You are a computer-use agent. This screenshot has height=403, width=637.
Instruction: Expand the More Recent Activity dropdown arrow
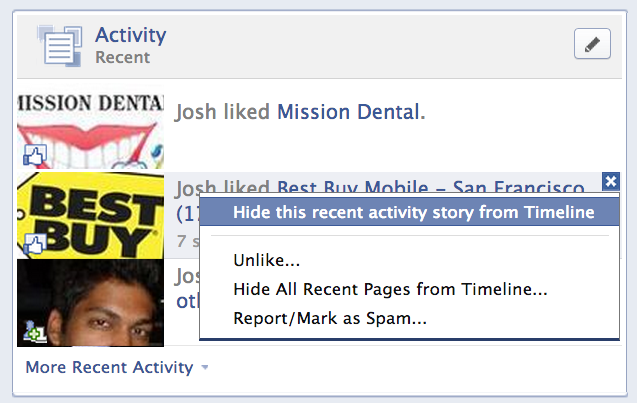click(x=205, y=368)
